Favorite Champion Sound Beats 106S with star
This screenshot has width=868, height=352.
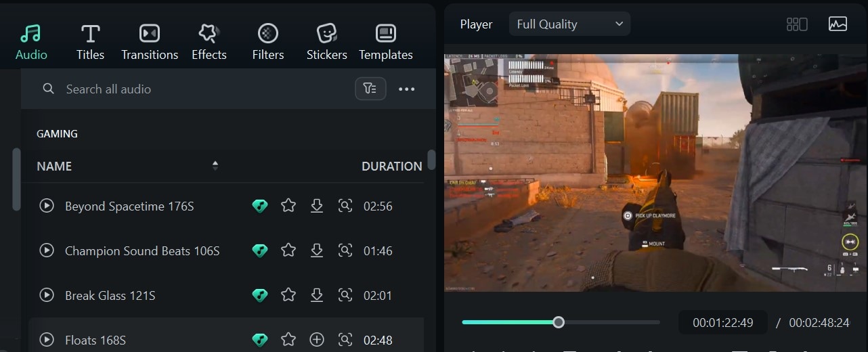pos(288,250)
